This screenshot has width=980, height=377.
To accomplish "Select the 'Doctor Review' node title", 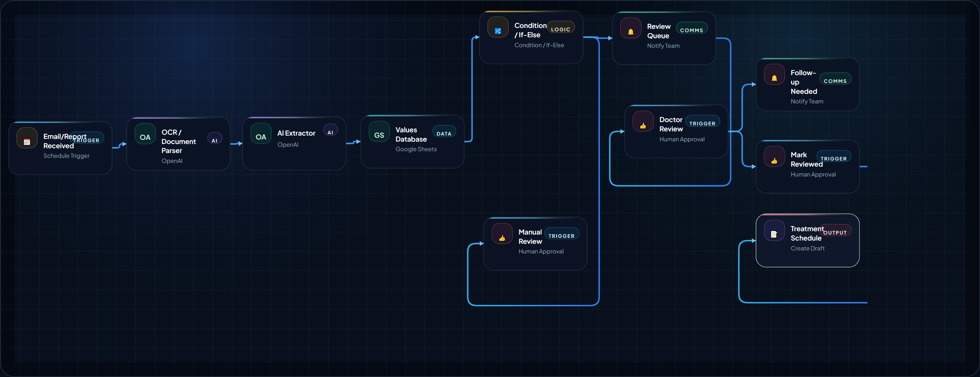I will click(x=671, y=124).
